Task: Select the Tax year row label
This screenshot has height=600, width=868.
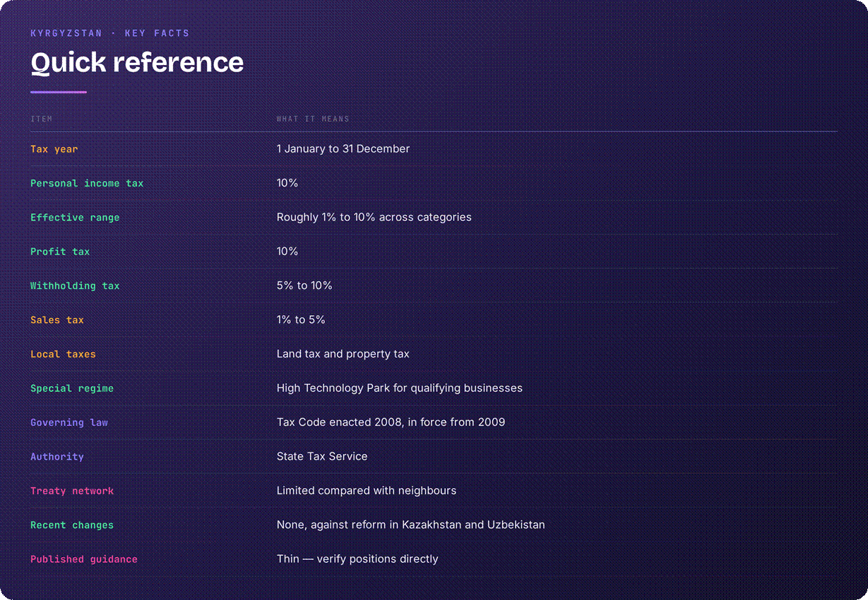Action: (x=54, y=149)
